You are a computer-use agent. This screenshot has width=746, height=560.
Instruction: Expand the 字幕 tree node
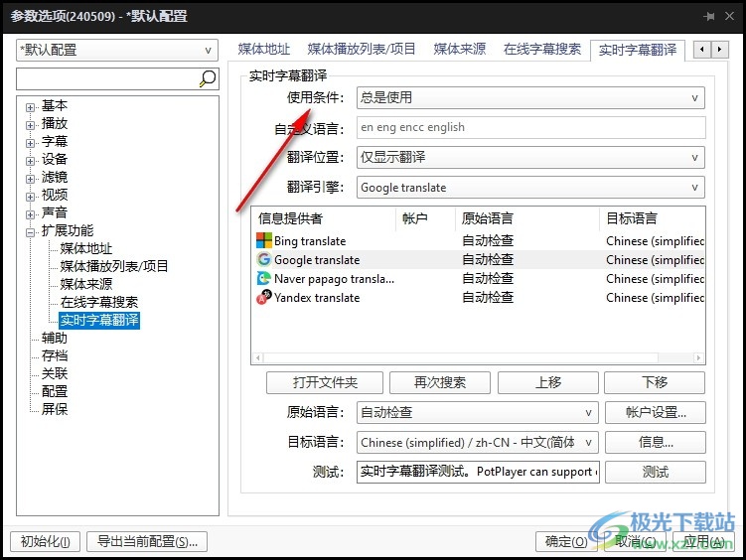(x=31, y=143)
